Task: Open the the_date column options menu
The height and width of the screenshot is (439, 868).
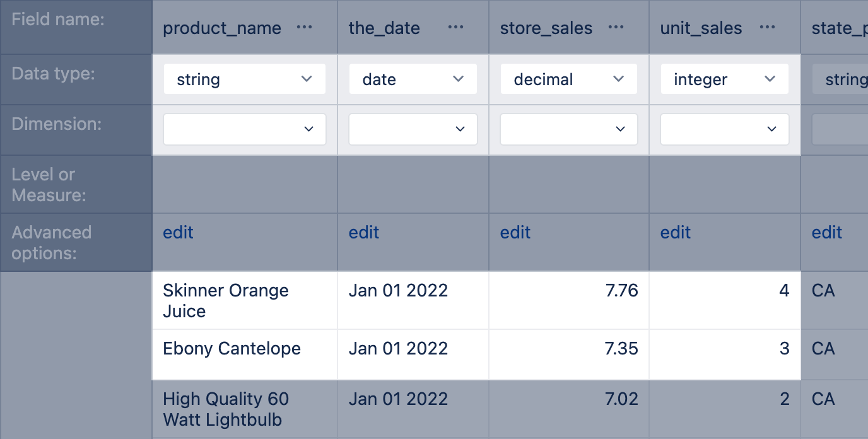Action: (x=455, y=27)
